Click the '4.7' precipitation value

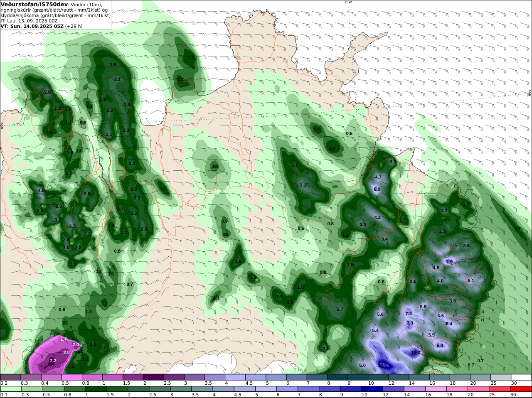378,177
